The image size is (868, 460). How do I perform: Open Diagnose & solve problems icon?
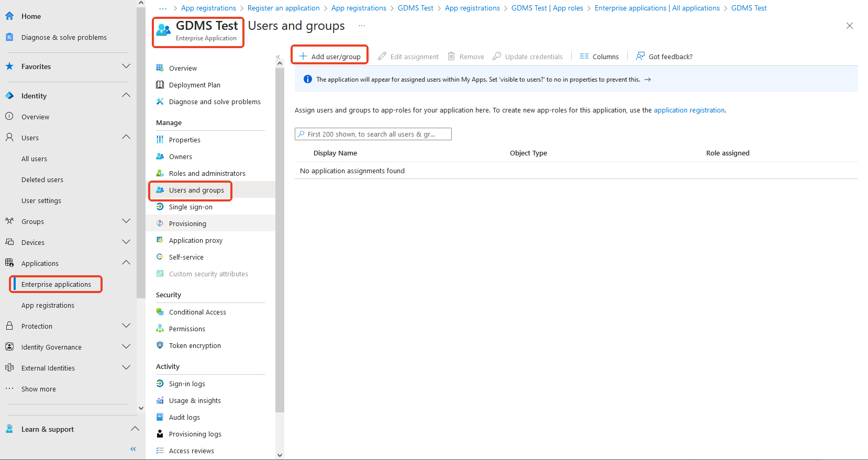pyautogui.click(x=9, y=37)
